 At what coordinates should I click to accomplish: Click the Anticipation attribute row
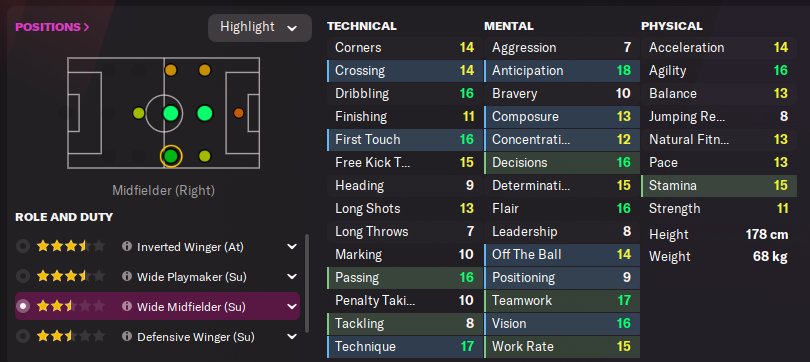562,71
